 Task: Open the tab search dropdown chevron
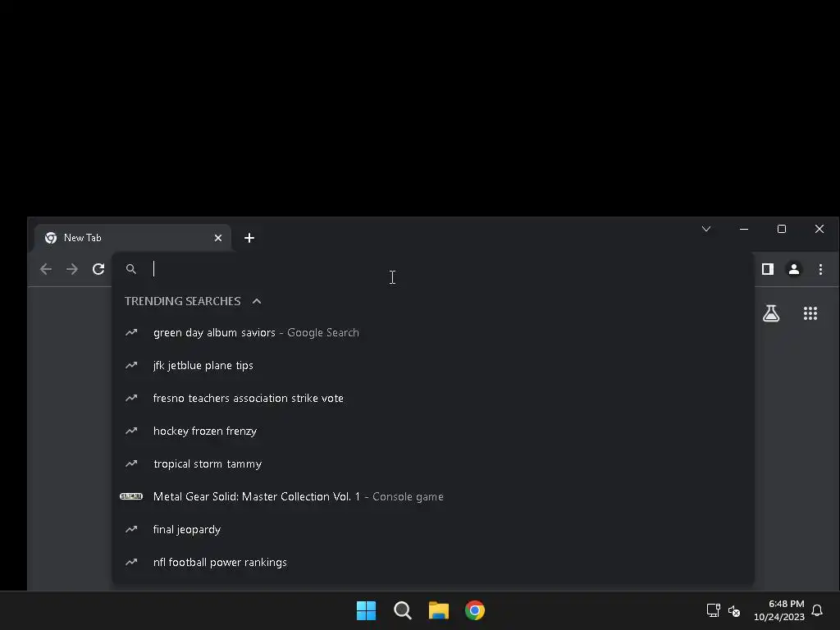[x=706, y=229]
